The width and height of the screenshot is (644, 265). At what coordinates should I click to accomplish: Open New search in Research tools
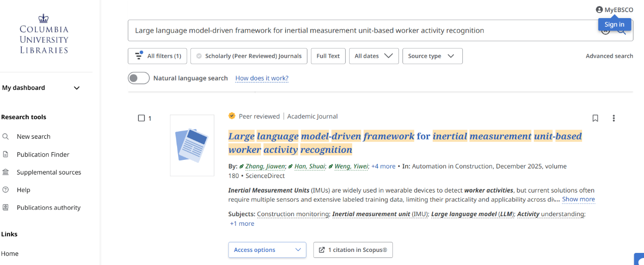33,136
